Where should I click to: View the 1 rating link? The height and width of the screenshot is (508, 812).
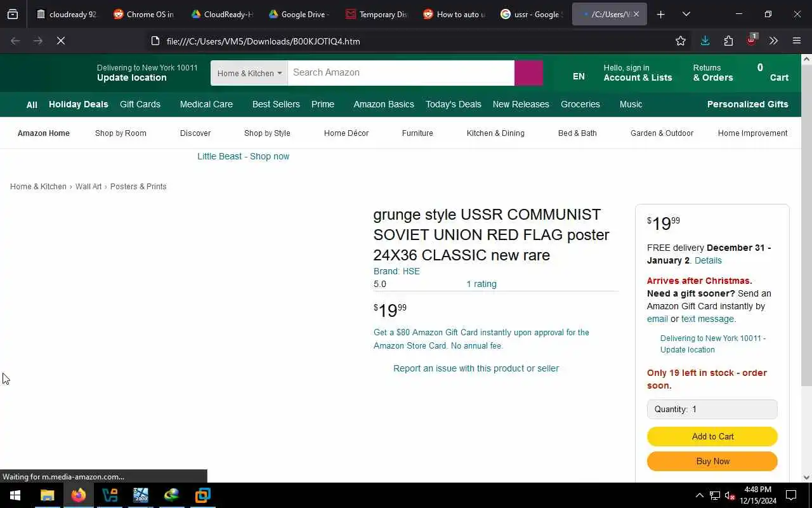click(481, 284)
